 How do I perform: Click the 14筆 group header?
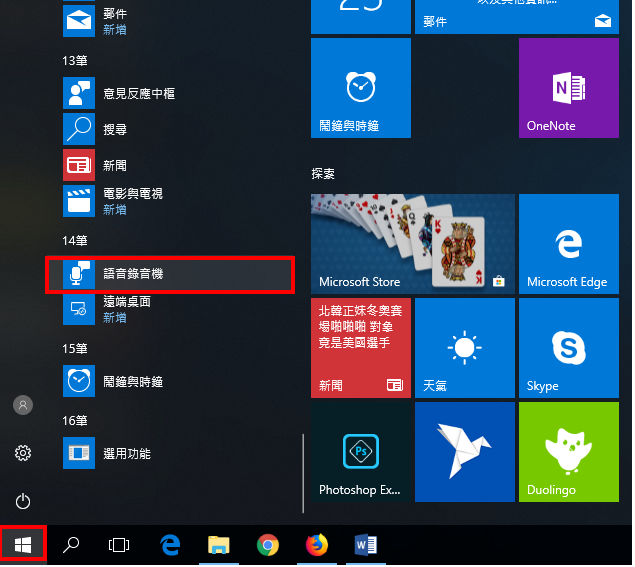tap(75, 241)
